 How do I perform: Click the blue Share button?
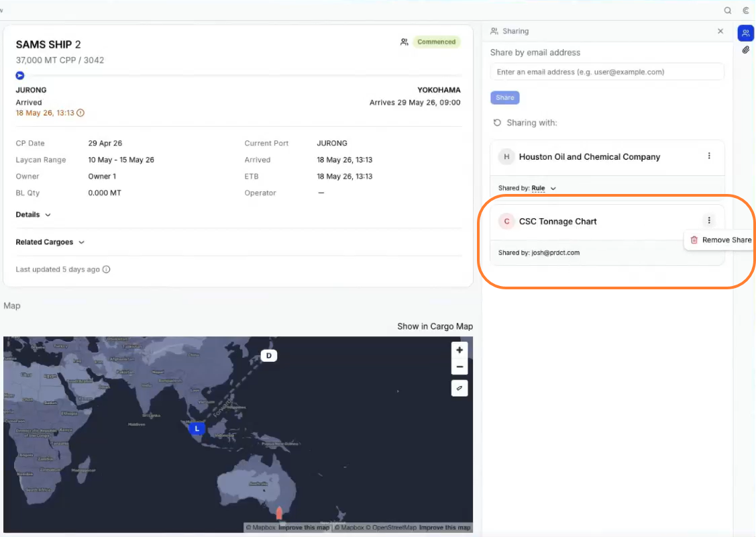[x=505, y=97]
